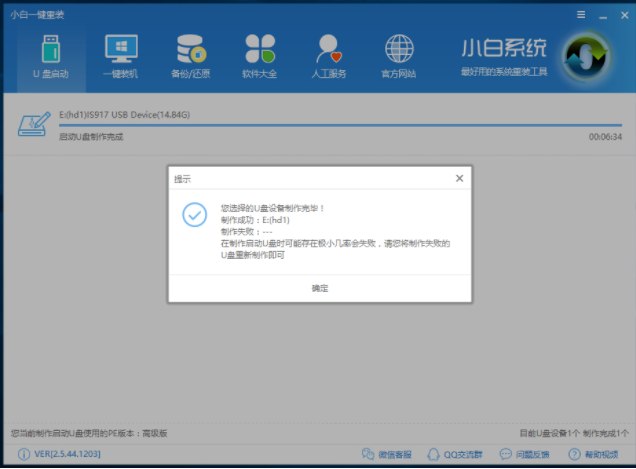The width and height of the screenshot is (636, 469).
Task: Open the 软件大全 section
Action: point(259,56)
